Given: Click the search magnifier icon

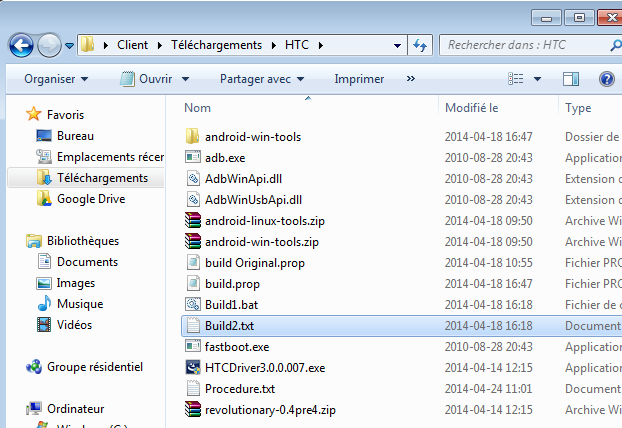Looking at the screenshot, I should (x=616, y=45).
